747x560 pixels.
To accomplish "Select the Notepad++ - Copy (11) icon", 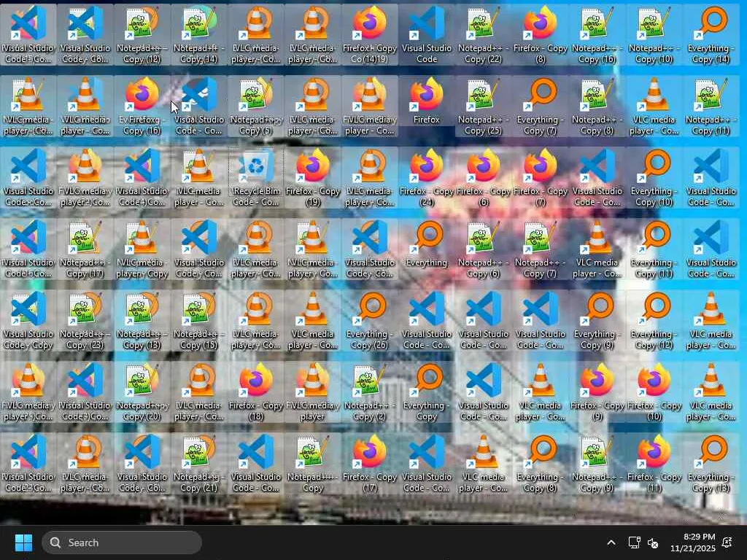I will pos(711,106).
